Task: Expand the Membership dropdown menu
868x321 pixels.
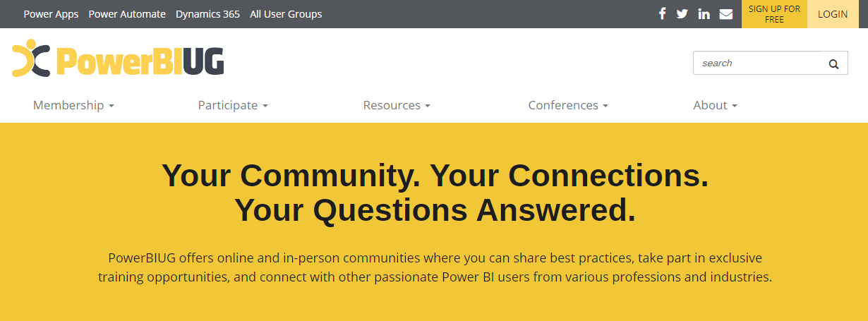Action: point(73,105)
